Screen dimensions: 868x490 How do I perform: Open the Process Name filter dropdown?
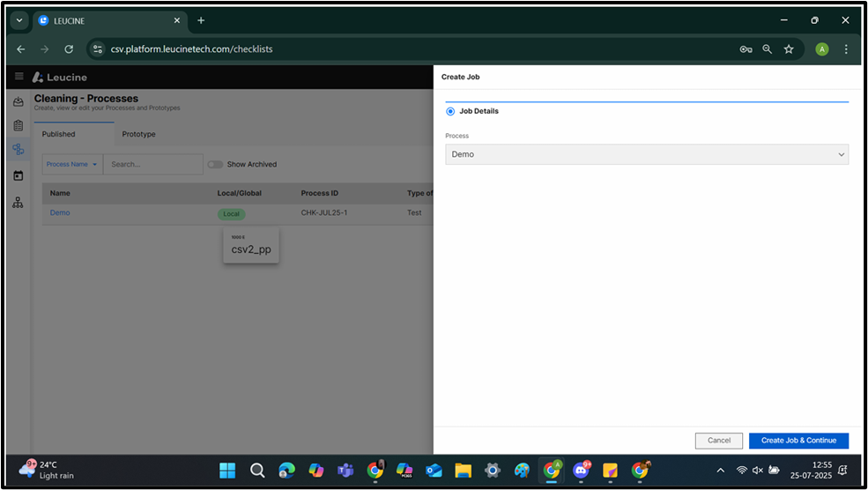72,164
